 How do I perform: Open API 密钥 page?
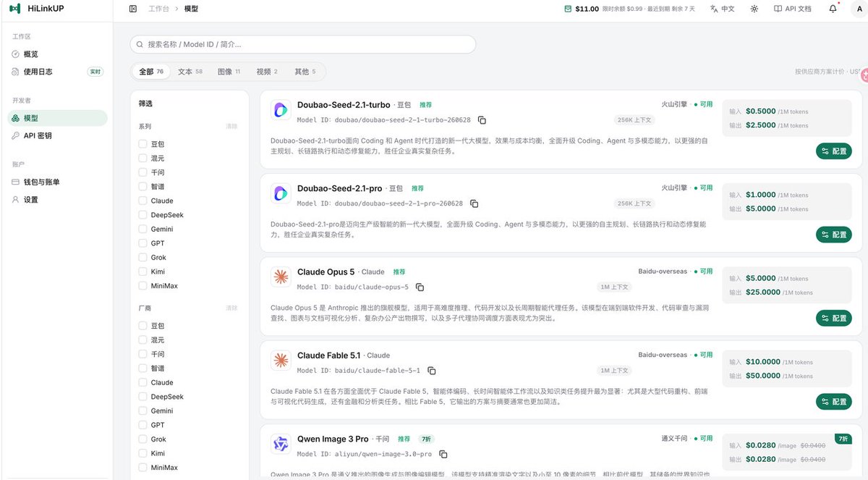[x=57, y=135]
